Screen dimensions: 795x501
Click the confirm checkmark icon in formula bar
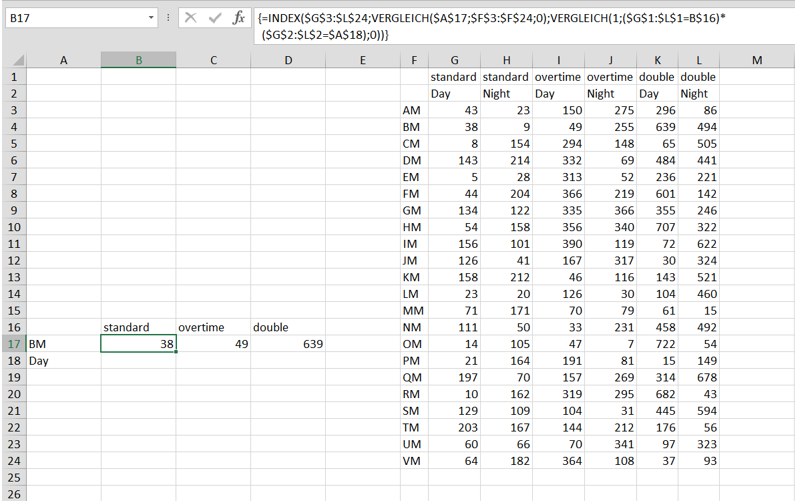point(215,18)
